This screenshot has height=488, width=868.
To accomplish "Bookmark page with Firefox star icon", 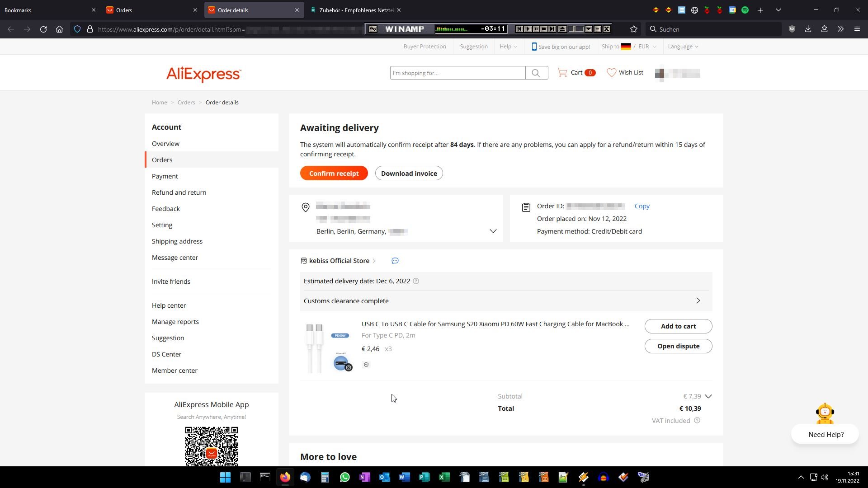I will point(634,29).
